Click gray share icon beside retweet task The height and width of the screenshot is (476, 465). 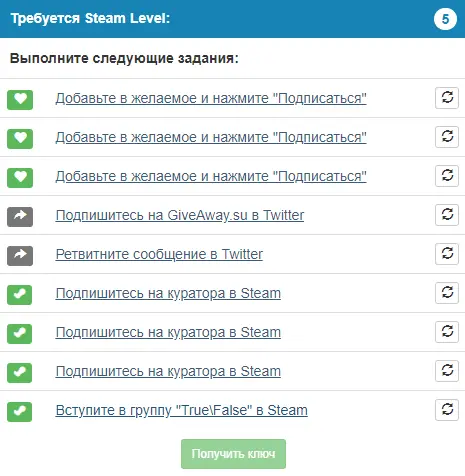(x=20, y=256)
